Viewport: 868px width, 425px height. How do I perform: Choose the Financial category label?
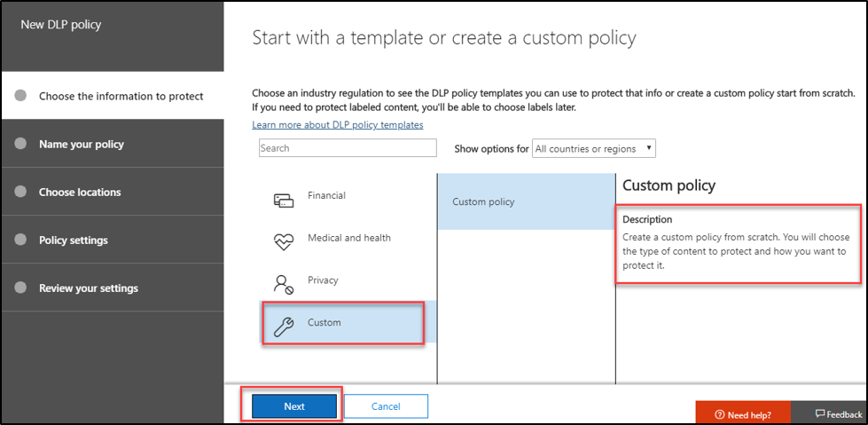[326, 195]
